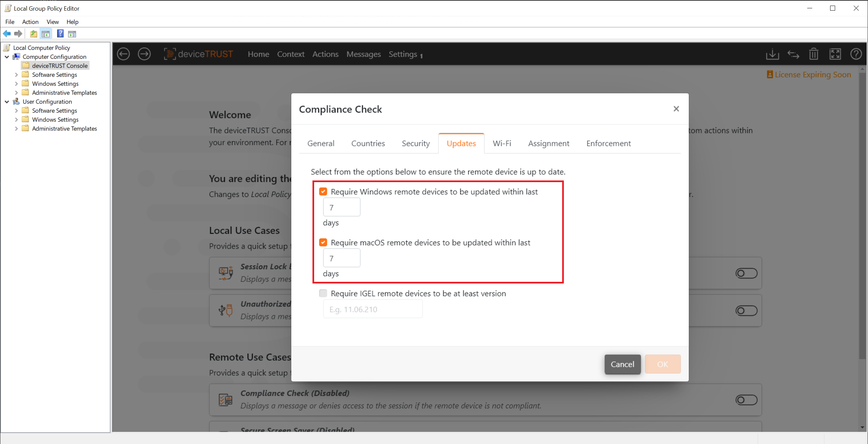Open deviceTRUST help via the question mark icon

tap(856, 54)
